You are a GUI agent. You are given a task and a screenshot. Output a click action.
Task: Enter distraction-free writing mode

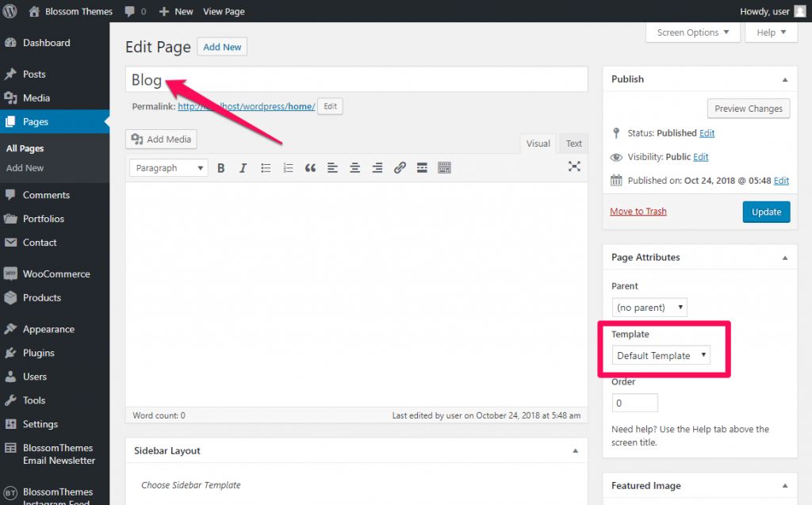574,167
